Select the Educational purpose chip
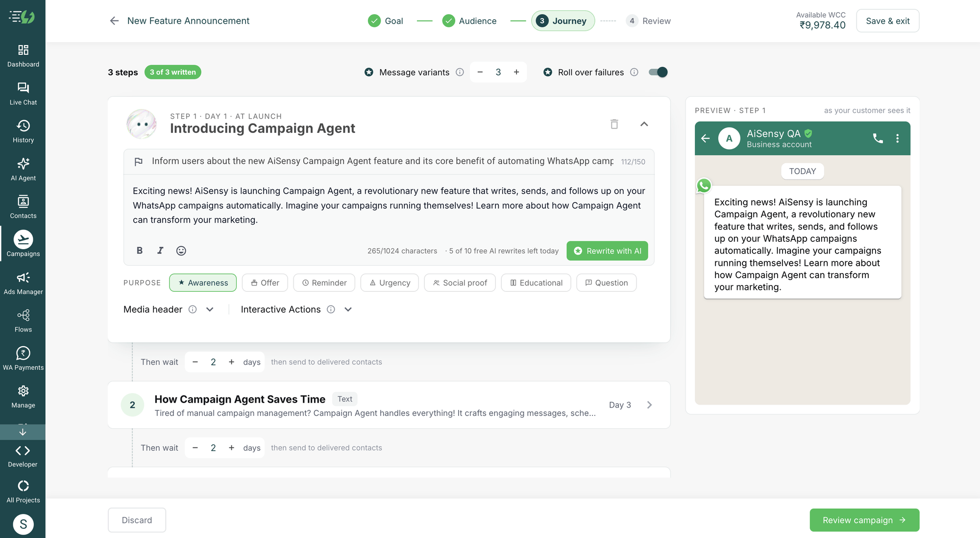This screenshot has height=538, width=980. [x=536, y=282]
